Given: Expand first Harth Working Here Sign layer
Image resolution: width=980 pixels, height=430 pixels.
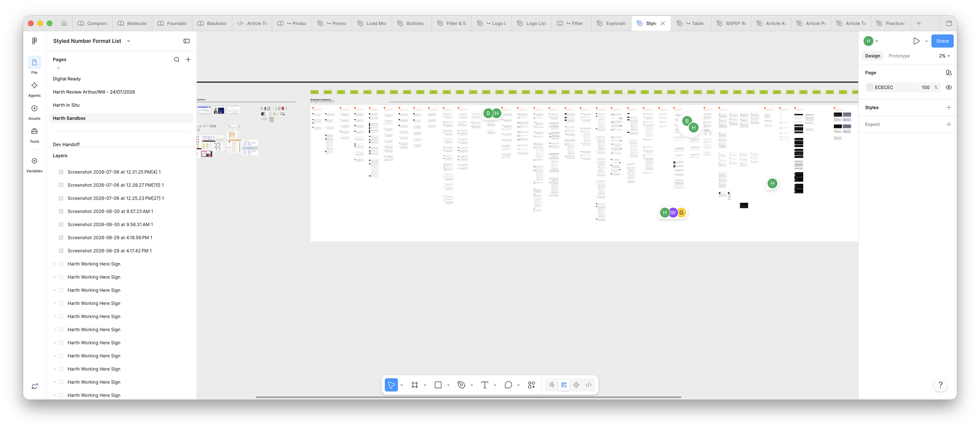Looking at the screenshot, I should [54, 264].
